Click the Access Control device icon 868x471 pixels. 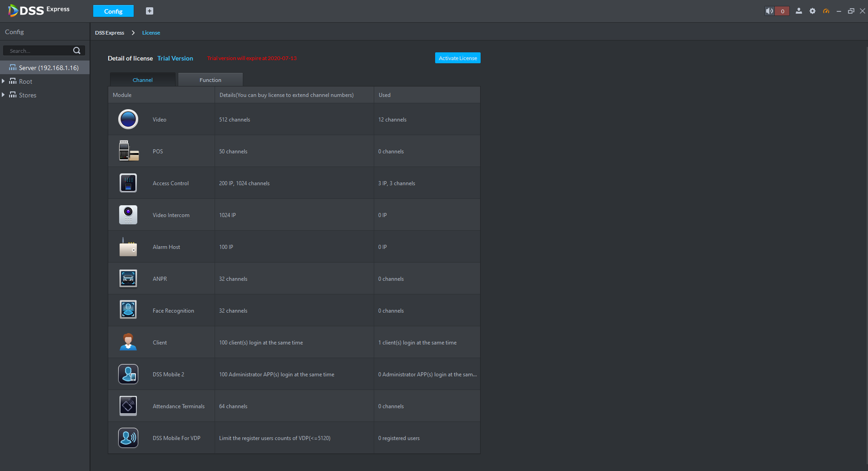[128, 183]
